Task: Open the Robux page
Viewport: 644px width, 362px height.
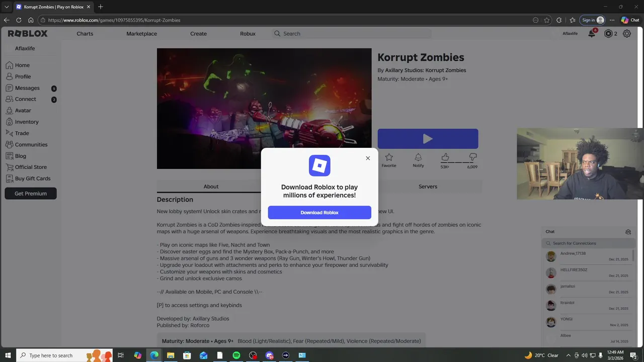Action: [248, 34]
